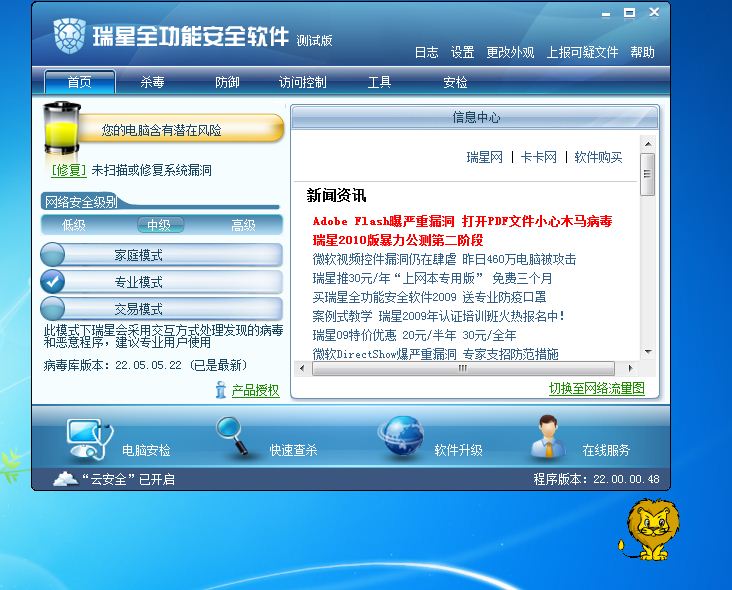The image size is (732, 590).
Task: Switch to the 首页 home tab
Action: tap(80, 82)
